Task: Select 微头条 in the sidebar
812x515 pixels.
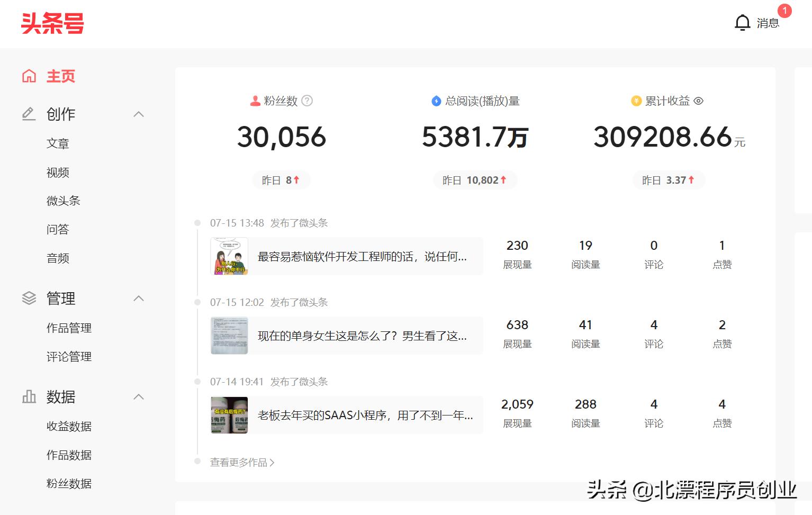Action: (64, 201)
